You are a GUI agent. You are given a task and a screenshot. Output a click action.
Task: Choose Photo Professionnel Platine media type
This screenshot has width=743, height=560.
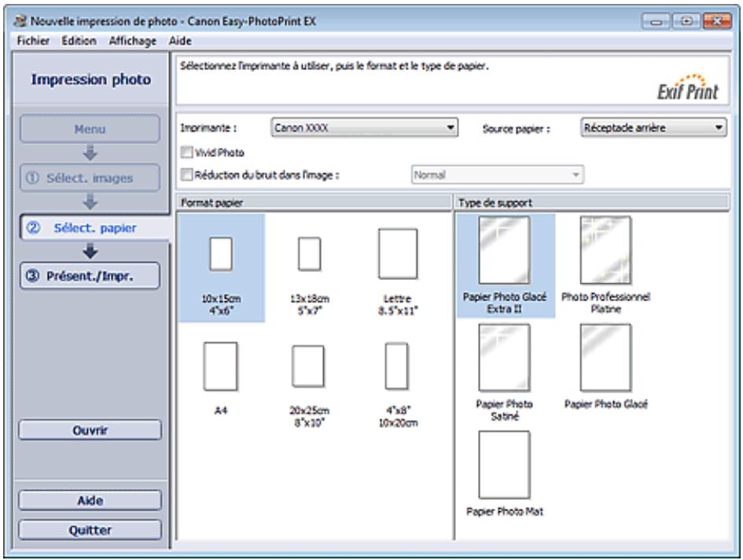tap(606, 250)
